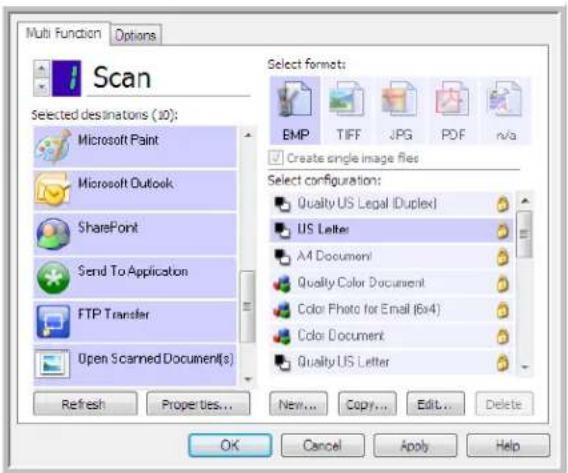568x473 pixels.
Task: Click the SharePoint destination label
Action: point(108,227)
